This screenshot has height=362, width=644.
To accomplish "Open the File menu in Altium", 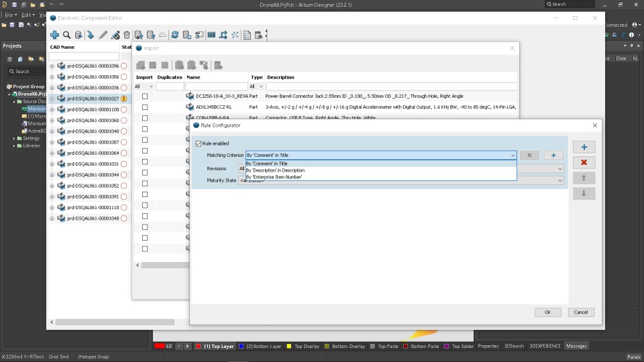I will click(10, 15).
